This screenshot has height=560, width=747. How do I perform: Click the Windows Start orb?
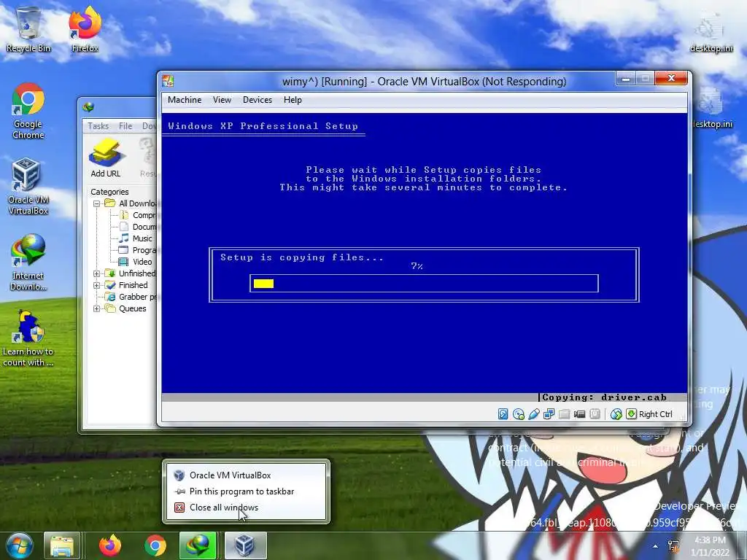tap(19, 545)
